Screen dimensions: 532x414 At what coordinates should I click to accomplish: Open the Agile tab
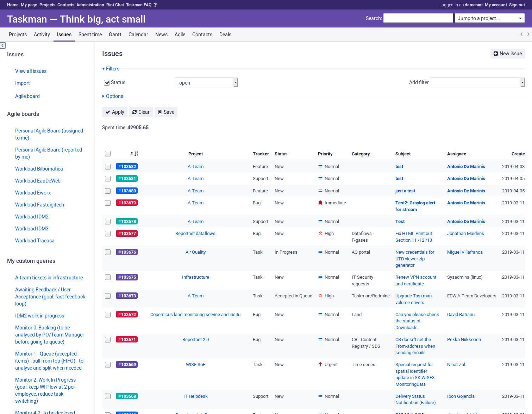180,35
